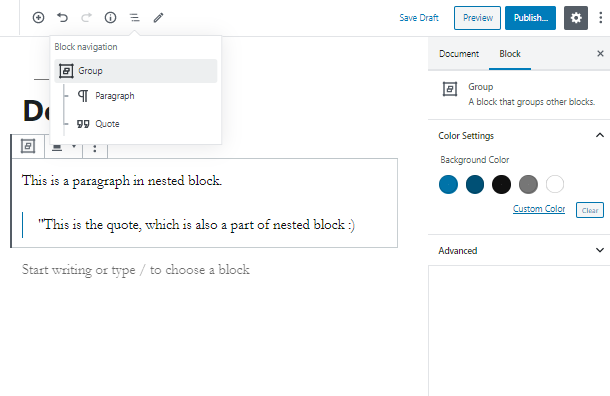Choose the black background color swatch
Image resolution: width=610 pixels, height=396 pixels.
coord(501,184)
